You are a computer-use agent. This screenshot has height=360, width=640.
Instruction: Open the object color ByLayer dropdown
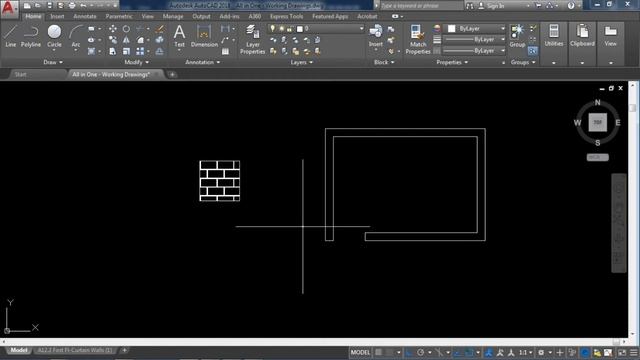coord(503,29)
